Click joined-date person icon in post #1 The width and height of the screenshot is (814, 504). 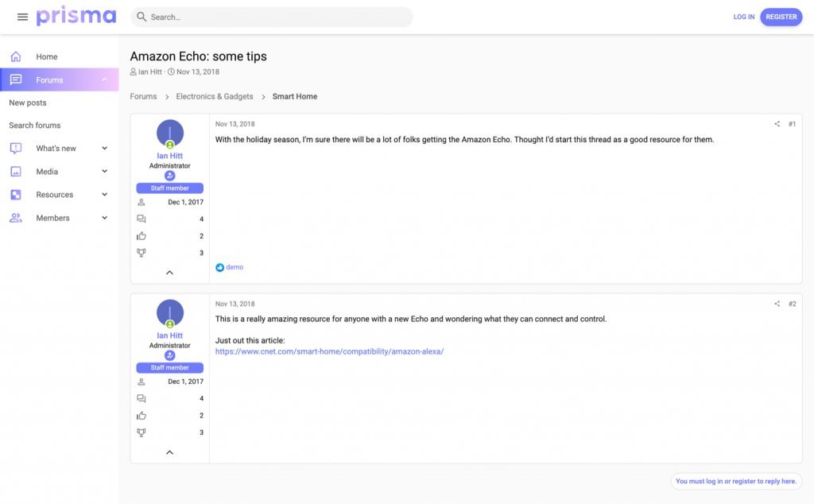tap(141, 203)
